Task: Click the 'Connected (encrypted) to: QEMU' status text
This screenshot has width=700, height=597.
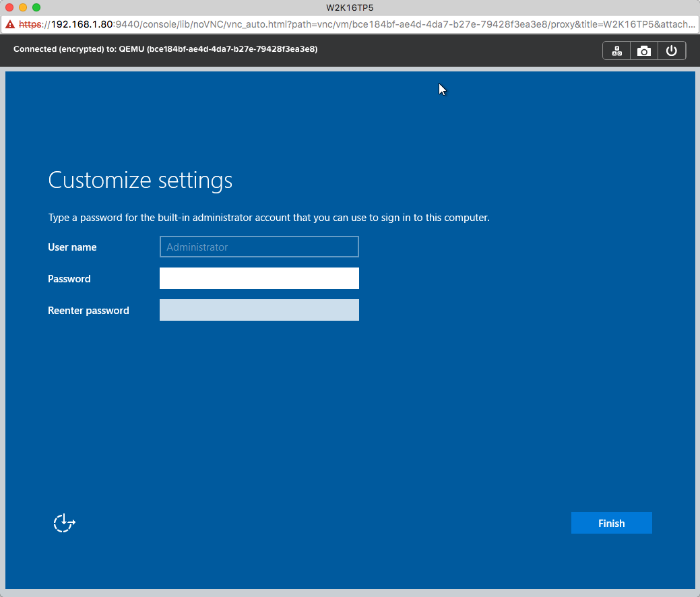Action: point(165,49)
